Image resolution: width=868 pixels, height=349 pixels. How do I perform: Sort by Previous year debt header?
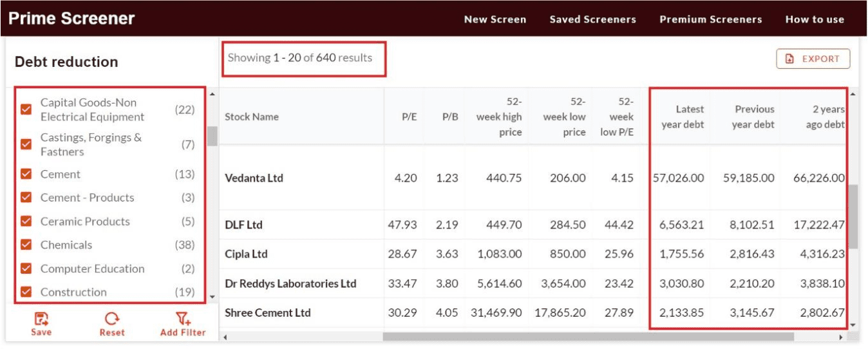[x=753, y=117]
